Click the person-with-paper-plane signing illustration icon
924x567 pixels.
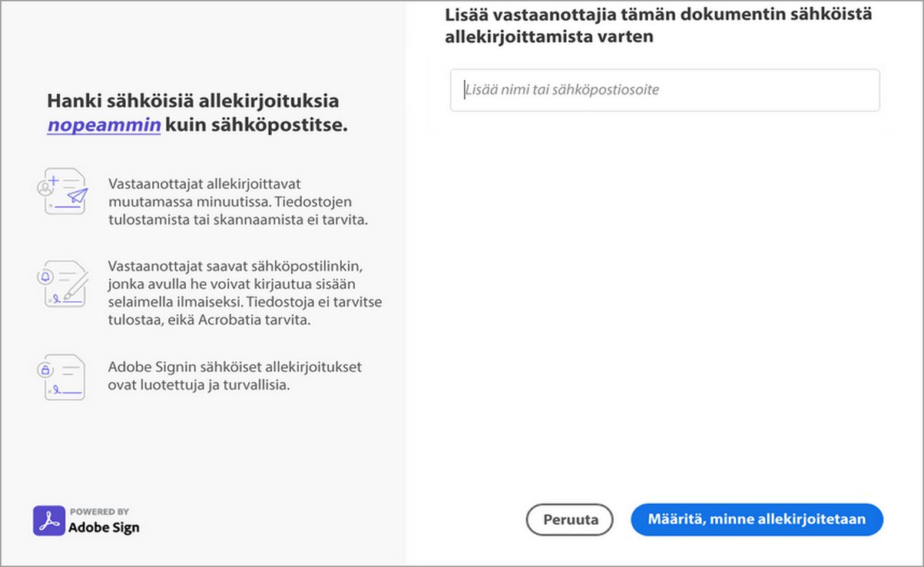[63, 192]
